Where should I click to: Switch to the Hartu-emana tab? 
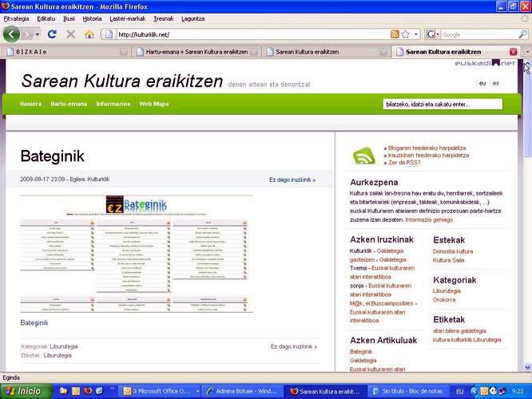pos(197,52)
